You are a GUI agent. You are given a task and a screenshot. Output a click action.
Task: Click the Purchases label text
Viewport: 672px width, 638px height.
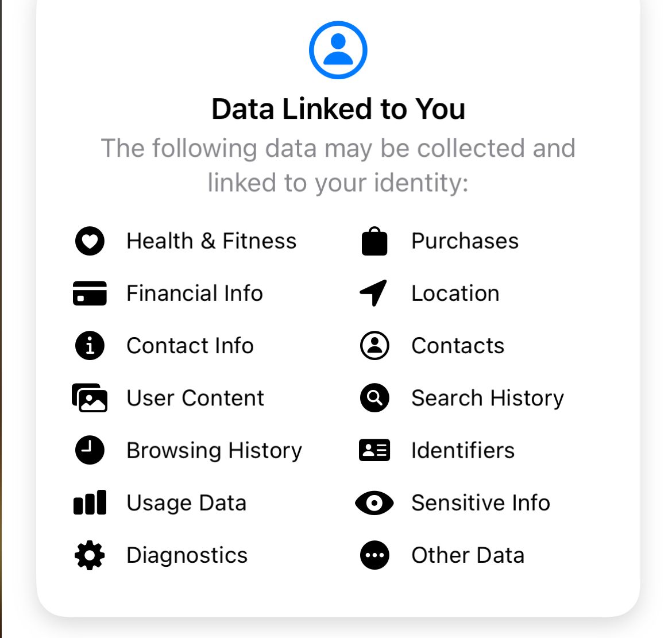pyautogui.click(x=464, y=241)
